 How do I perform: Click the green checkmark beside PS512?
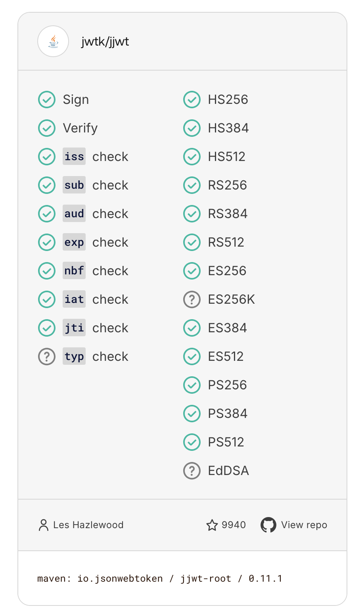(x=192, y=442)
